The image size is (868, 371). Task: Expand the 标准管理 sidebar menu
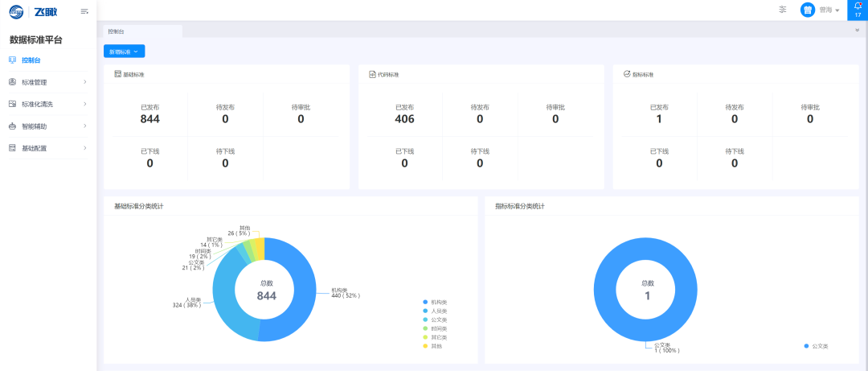point(47,82)
